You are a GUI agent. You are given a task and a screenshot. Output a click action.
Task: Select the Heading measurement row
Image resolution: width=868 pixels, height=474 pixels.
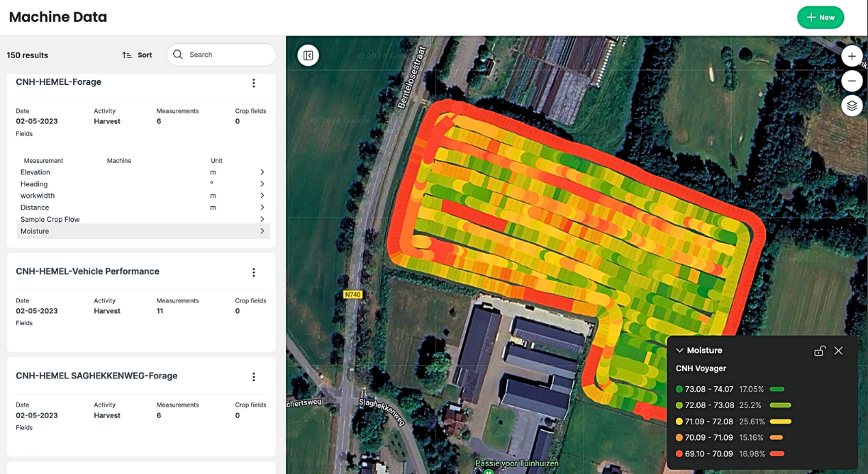[142, 184]
